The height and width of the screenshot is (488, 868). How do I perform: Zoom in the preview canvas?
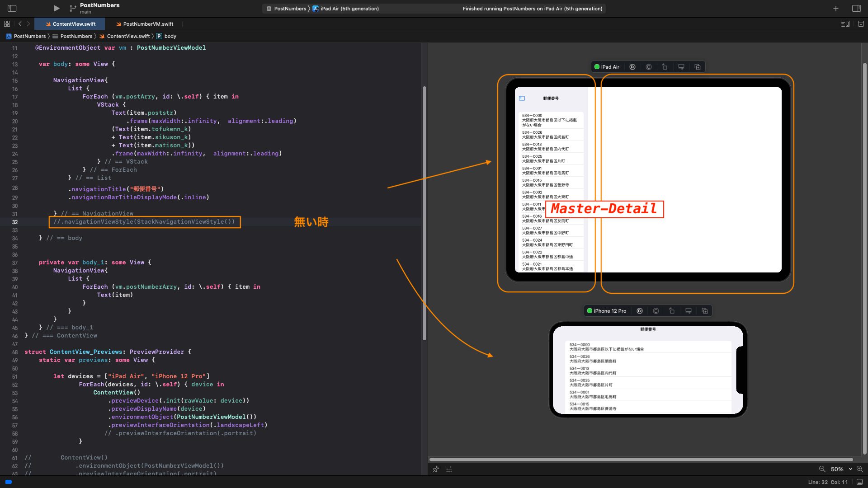[860, 469]
